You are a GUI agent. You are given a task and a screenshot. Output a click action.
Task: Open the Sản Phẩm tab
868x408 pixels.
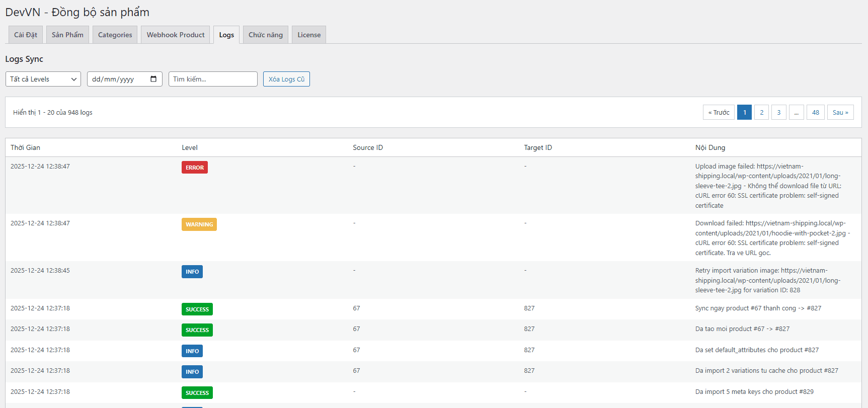(x=67, y=35)
